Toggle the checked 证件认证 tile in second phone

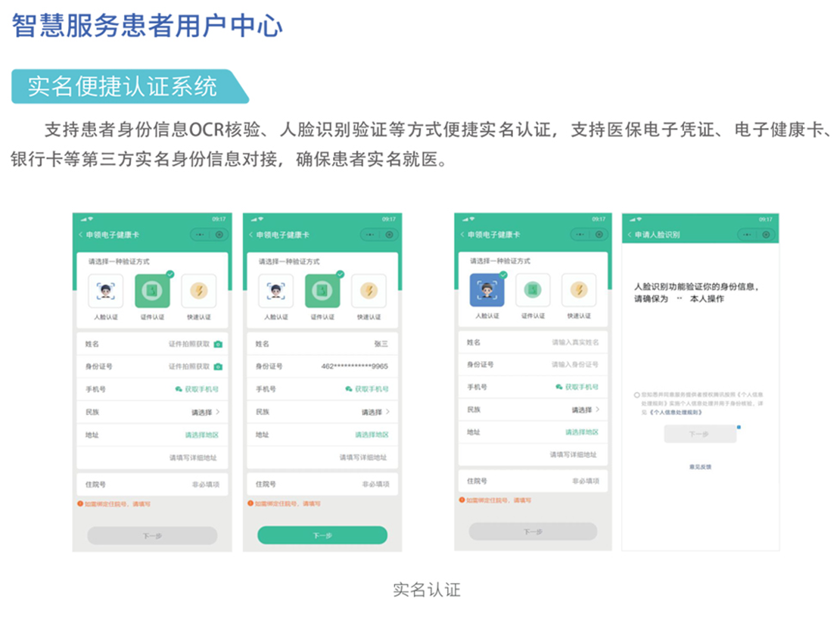322,291
